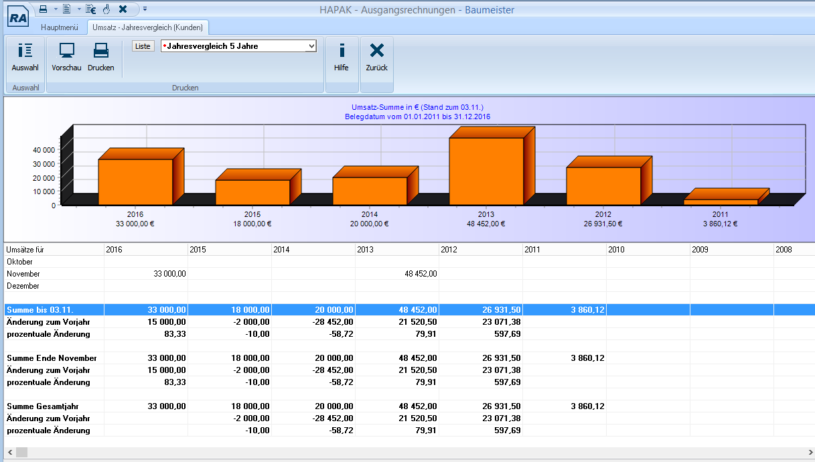The image size is (815, 462).
Task: Open the dropdown arrow next to the quick access printer
Action: click(x=55, y=9)
